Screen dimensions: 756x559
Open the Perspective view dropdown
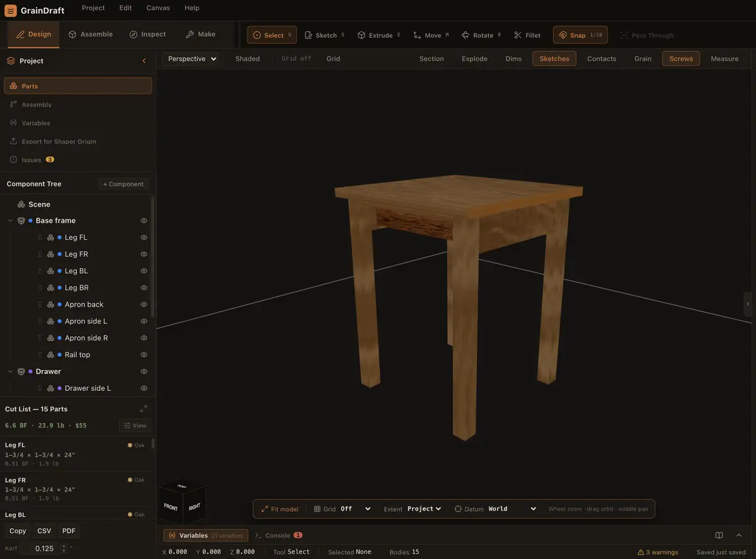point(192,59)
